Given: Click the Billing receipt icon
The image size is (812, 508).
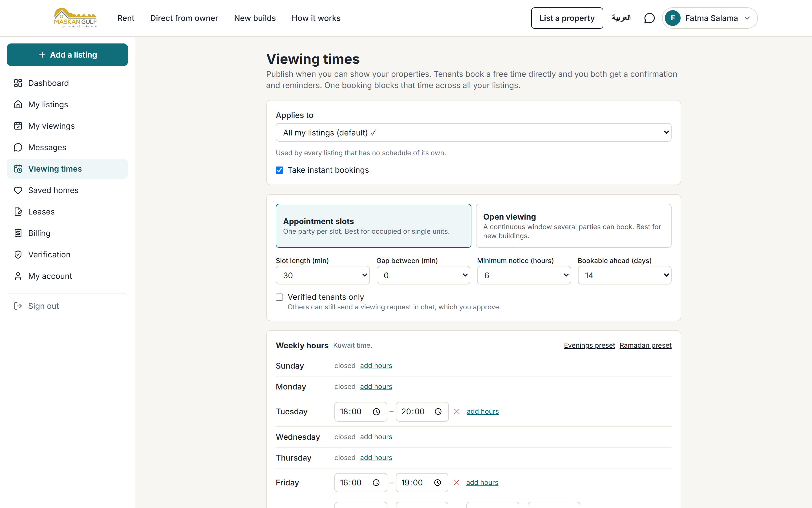Looking at the screenshot, I should pos(18,233).
